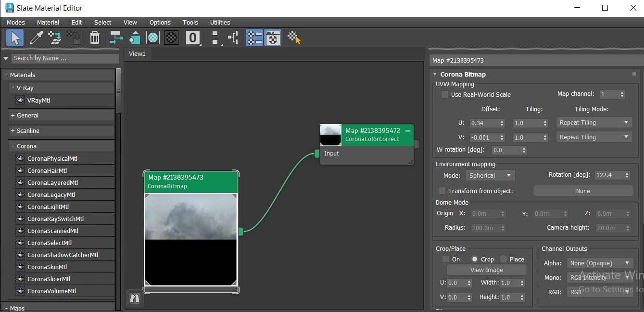Enable Use Real-World Scale checkbox
Image resolution: width=644 pixels, height=312 pixels.
point(445,95)
